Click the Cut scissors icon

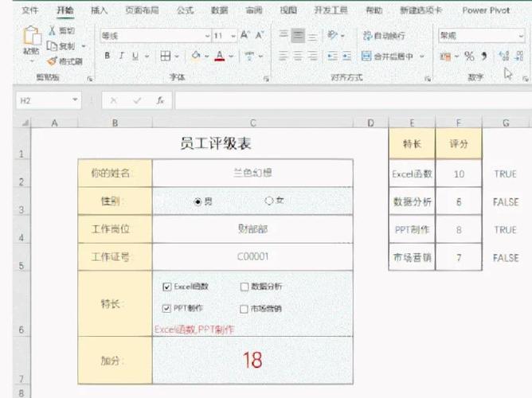52,30
